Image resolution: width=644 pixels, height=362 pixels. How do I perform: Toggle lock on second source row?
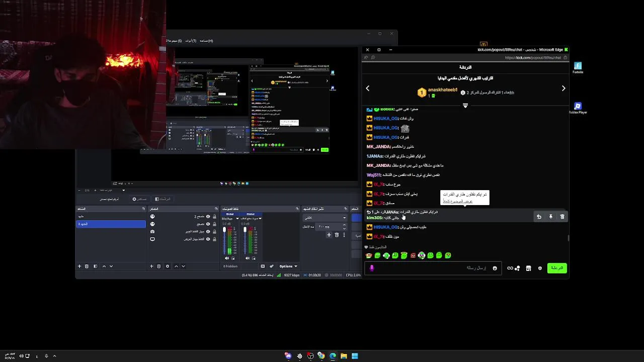[x=214, y=224]
